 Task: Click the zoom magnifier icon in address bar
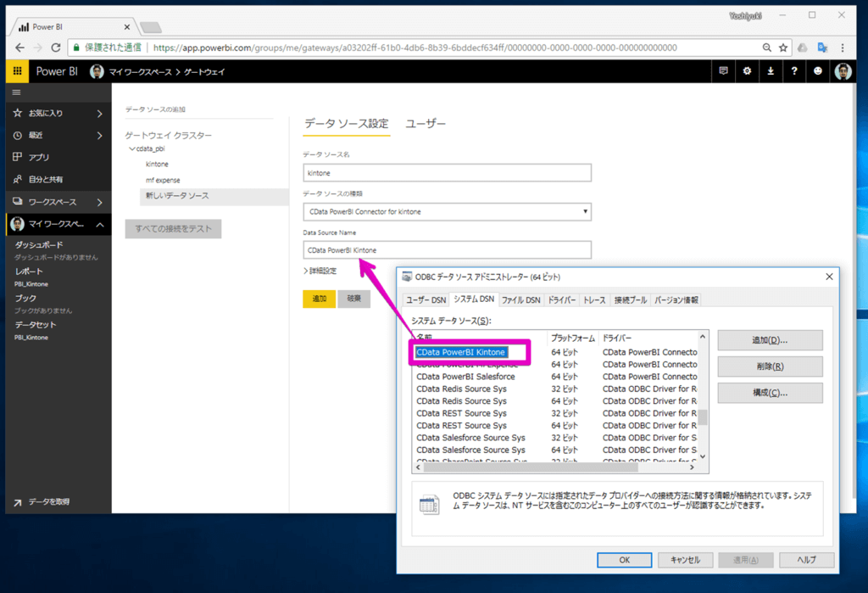(x=766, y=48)
